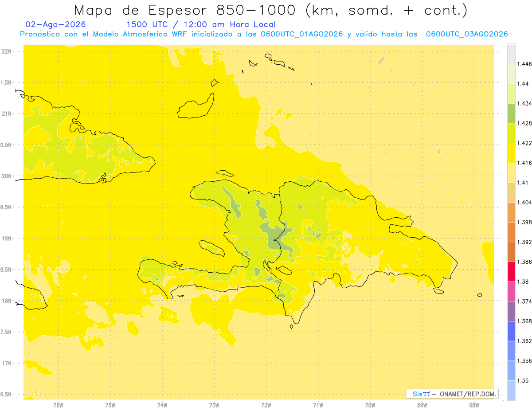Screen dimensions: 532x411
Task: Click the '22N' latitude label
Action: (x=7, y=51)
